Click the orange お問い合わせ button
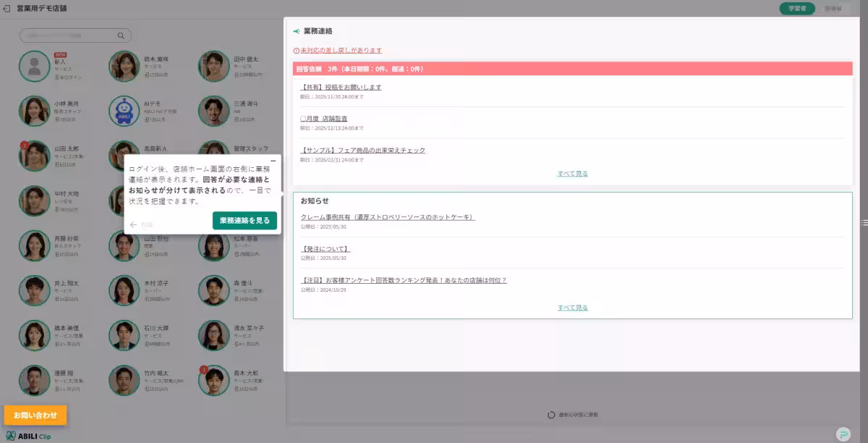Viewport: 868px width, 443px height. 35,415
